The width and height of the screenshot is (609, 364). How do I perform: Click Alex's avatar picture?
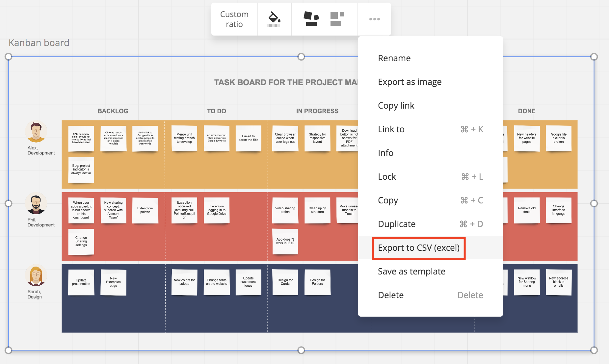coord(36,132)
